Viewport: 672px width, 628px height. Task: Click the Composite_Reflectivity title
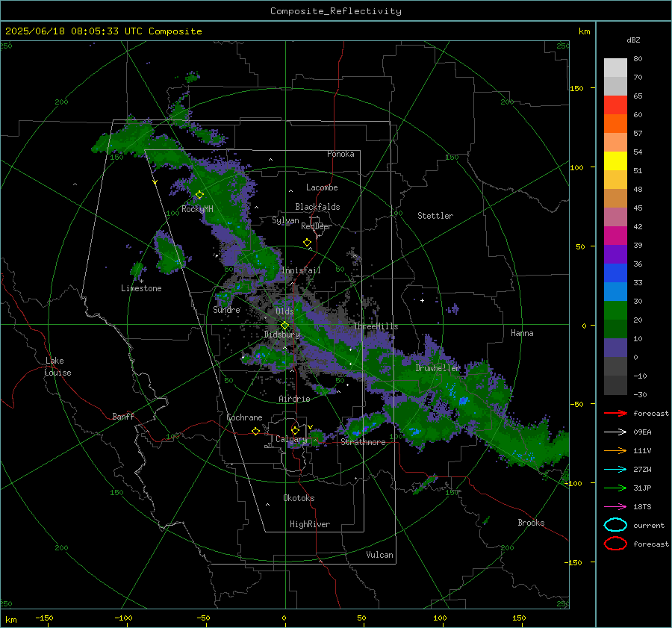[x=336, y=11]
